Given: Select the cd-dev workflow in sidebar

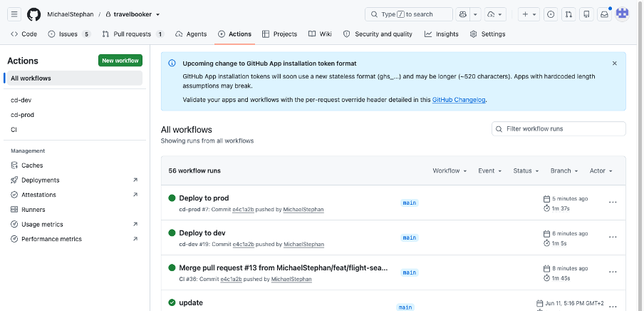Looking at the screenshot, I should tap(75, 100).
